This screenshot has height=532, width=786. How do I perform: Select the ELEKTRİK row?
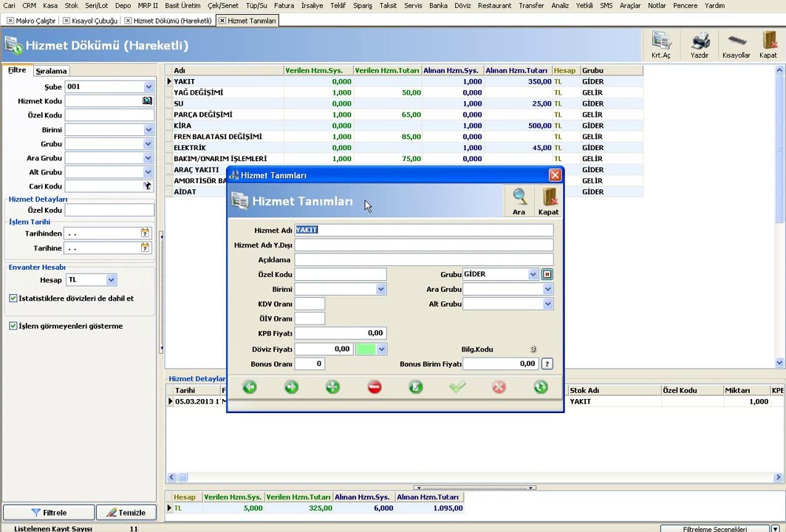pos(405,148)
